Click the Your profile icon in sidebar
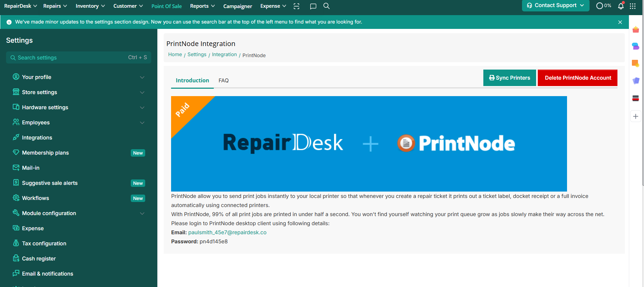Image resolution: width=644 pixels, height=287 pixels. [16, 77]
